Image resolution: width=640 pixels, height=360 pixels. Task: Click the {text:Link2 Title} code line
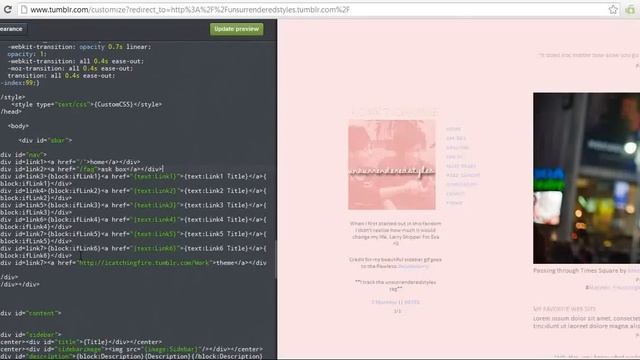133,191
